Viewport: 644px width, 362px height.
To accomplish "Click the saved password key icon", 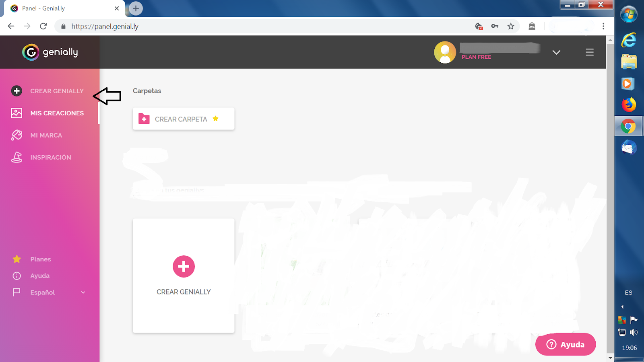I will pos(495,26).
